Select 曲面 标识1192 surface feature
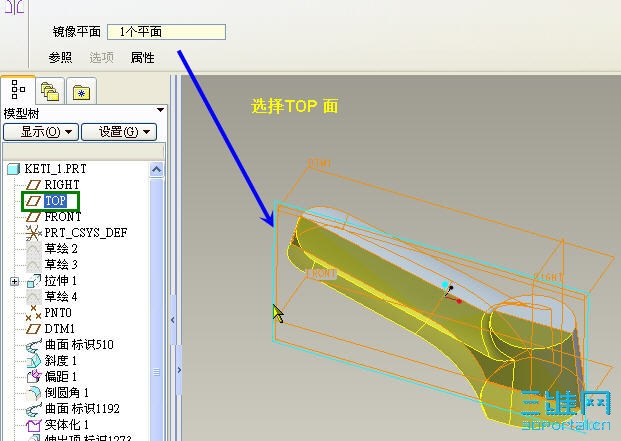621x441 pixels. pos(82,408)
